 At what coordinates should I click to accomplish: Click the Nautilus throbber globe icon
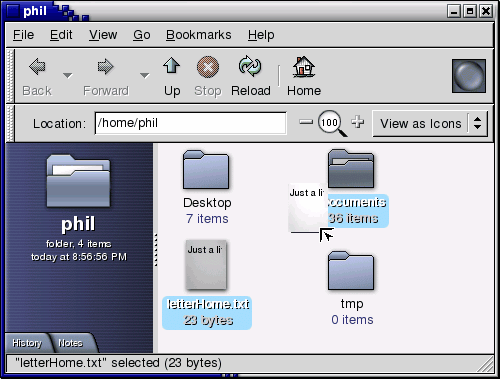469,76
